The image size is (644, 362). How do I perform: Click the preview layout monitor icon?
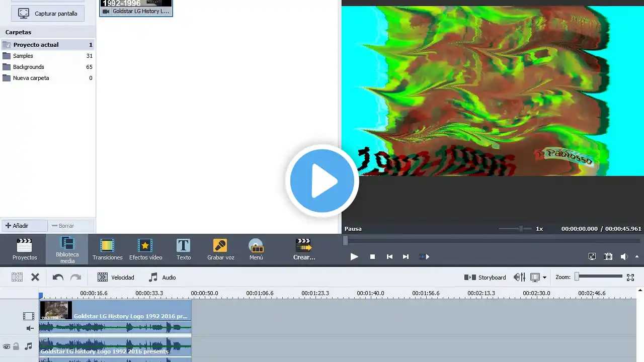click(535, 277)
